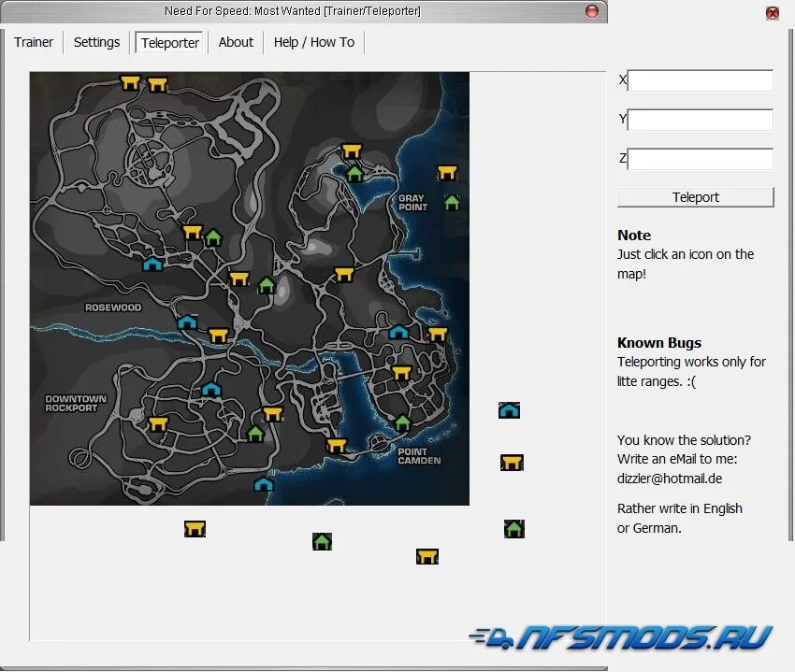Click the 'Note' heading
Screen dimensions: 795x672
coord(634,236)
